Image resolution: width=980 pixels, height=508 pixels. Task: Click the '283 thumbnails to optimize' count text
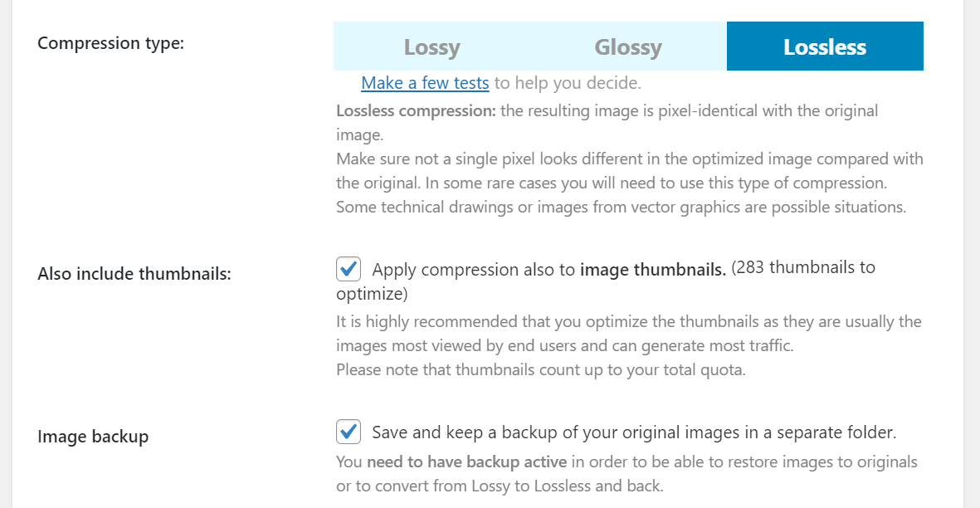coord(802,267)
